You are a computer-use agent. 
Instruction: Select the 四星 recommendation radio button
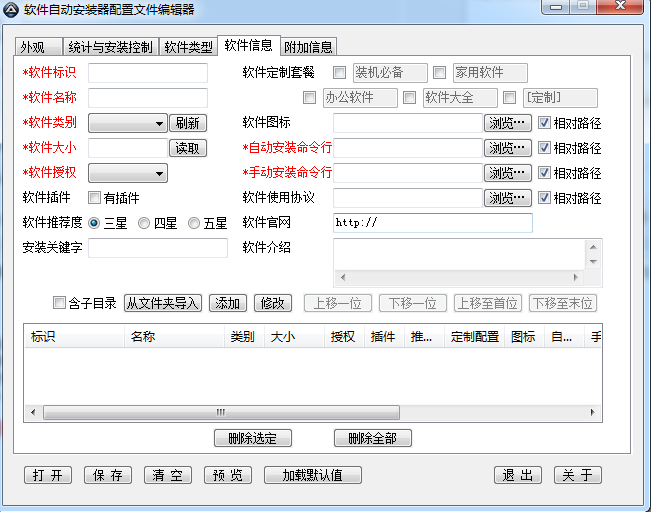pyautogui.click(x=144, y=223)
